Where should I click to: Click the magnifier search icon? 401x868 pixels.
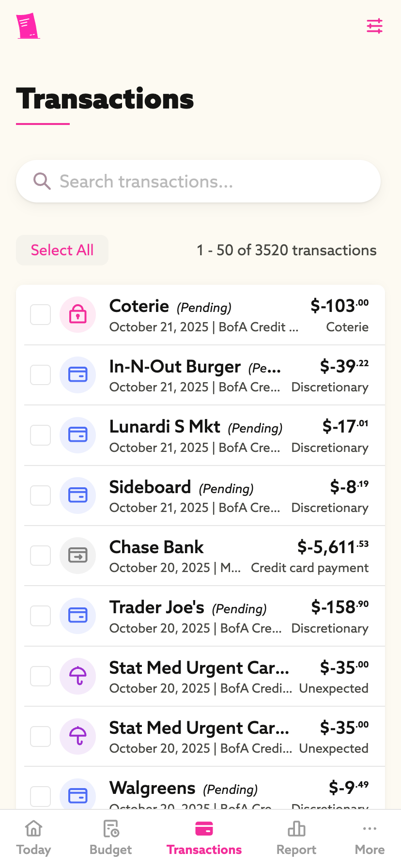[42, 182]
